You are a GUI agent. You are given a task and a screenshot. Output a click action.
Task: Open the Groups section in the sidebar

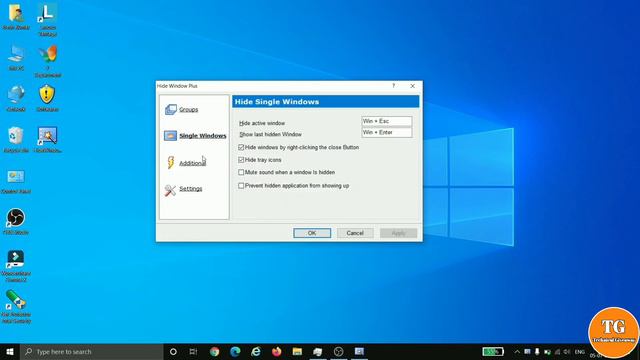coord(189,109)
